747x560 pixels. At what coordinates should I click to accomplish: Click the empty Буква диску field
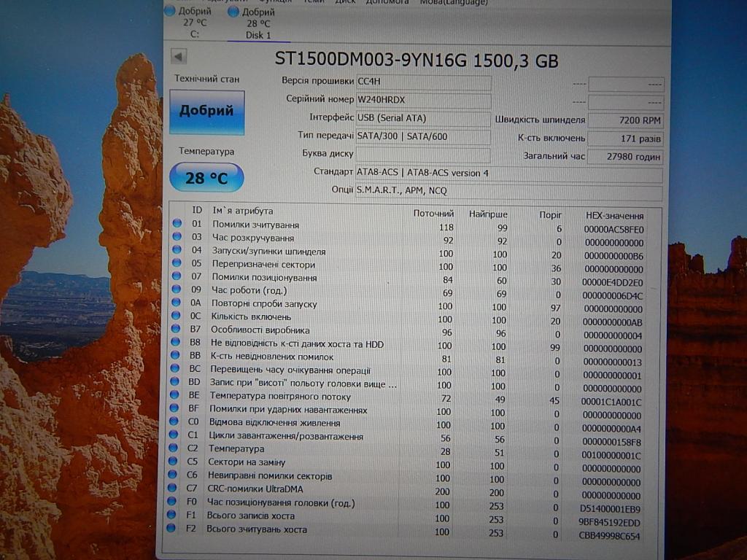pyautogui.click(x=424, y=155)
